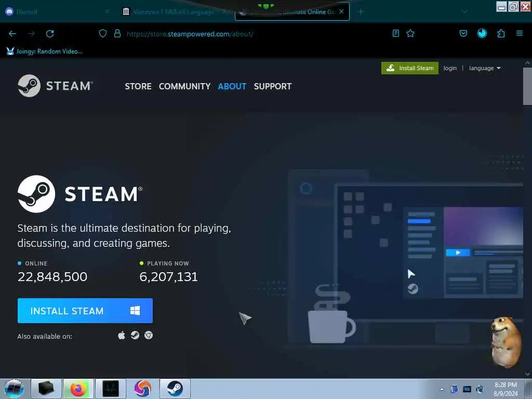Open the system monitor taskbar app
This screenshot has width=532, height=399.
click(111, 389)
